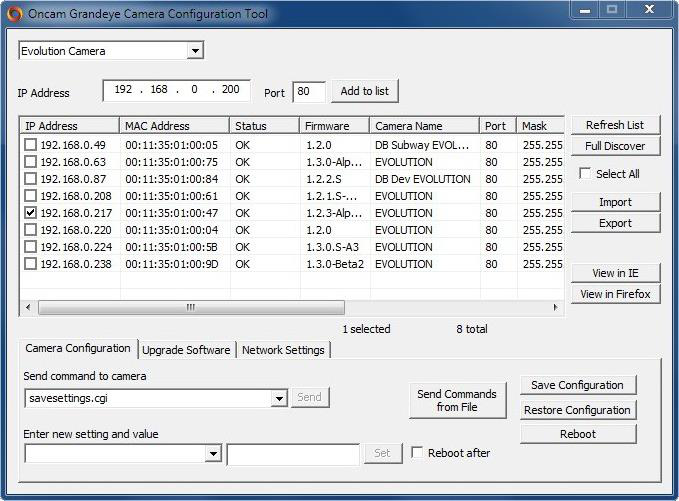Click the Save Configuration button
The width and height of the screenshot is (679, 501).
coord(578,385)
